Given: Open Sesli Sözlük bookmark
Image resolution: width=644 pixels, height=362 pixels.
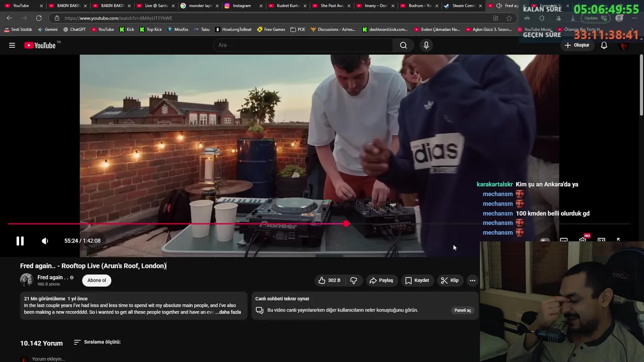Looking at the screenshot, I should point(18,30).
